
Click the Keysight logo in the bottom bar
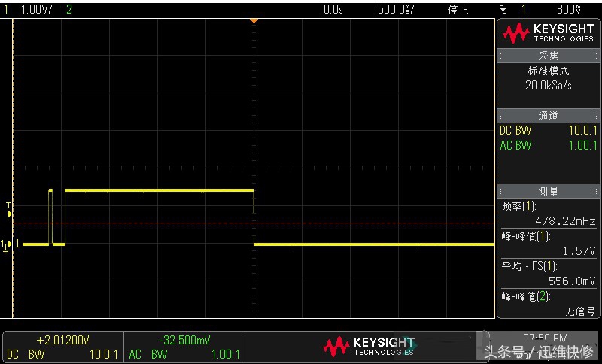[369, 347]
